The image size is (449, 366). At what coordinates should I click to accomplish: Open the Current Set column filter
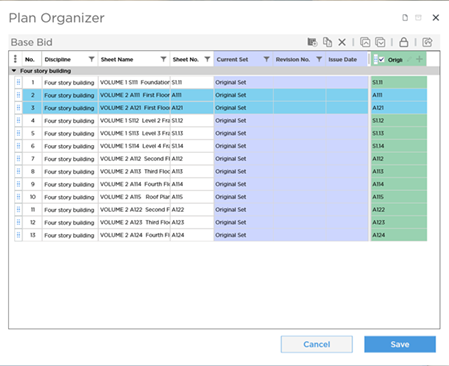coord(266,59)
